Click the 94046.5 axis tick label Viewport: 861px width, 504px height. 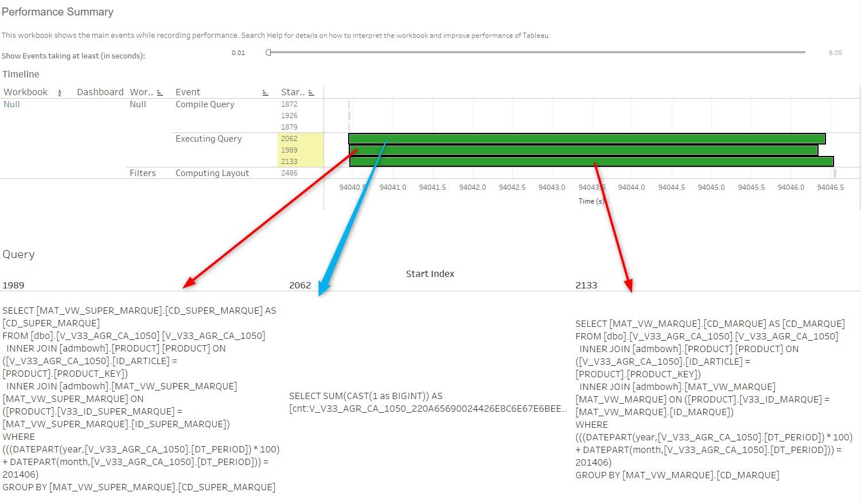[831, 187]
